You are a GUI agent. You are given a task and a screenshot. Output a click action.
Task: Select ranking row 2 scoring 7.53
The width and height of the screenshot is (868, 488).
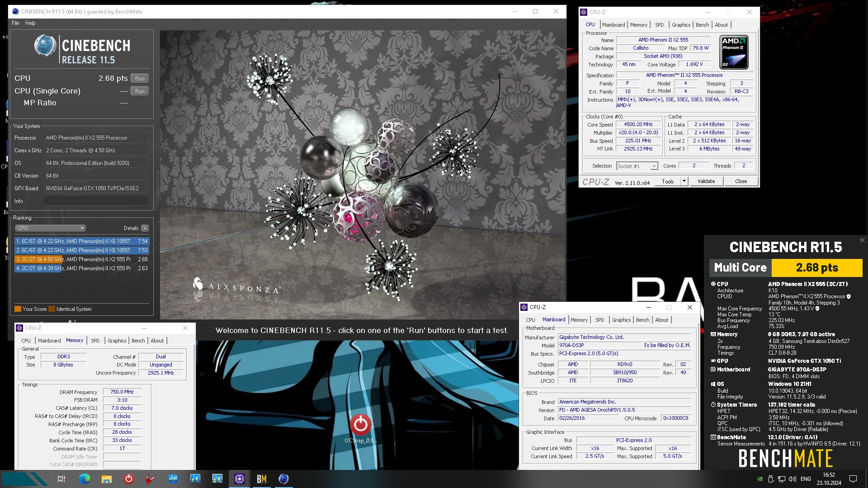[82, 250]
